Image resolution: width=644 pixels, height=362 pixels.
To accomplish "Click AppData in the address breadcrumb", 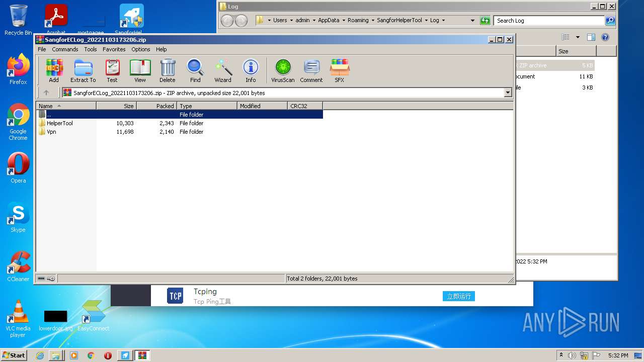I will (x=329, y=21).
